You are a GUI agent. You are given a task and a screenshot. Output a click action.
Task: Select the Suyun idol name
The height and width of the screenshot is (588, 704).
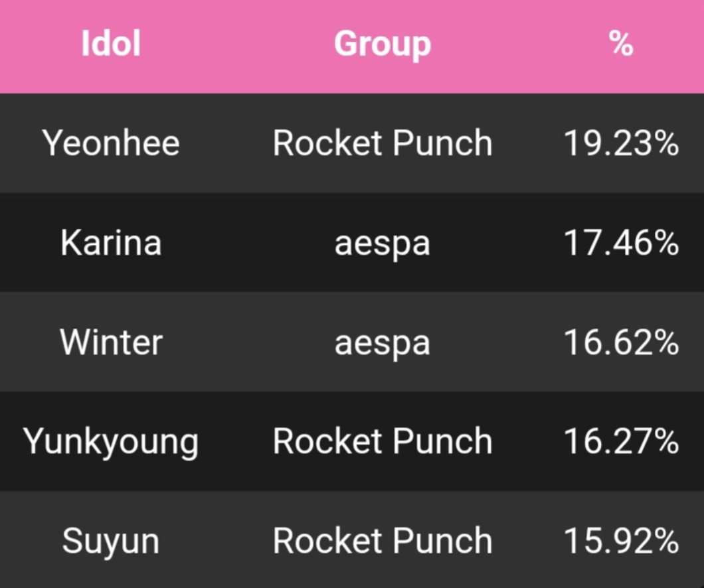click(111, 542)
